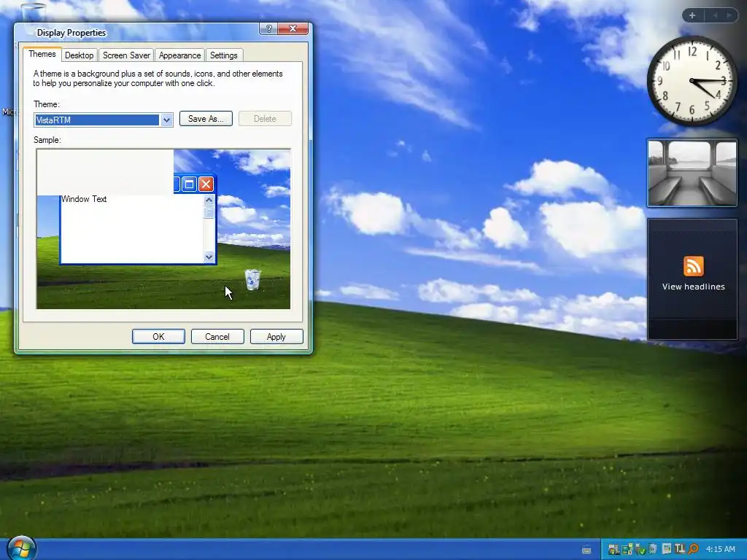Click the sample window's red close button
Screen dimensions: 747x560
(206, 184)
